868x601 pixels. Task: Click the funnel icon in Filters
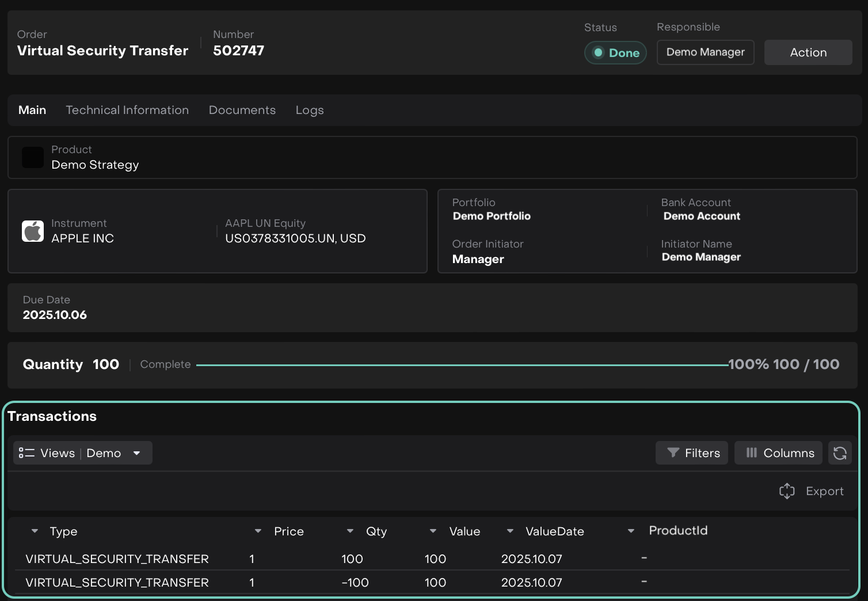click(x=673, y=453)
